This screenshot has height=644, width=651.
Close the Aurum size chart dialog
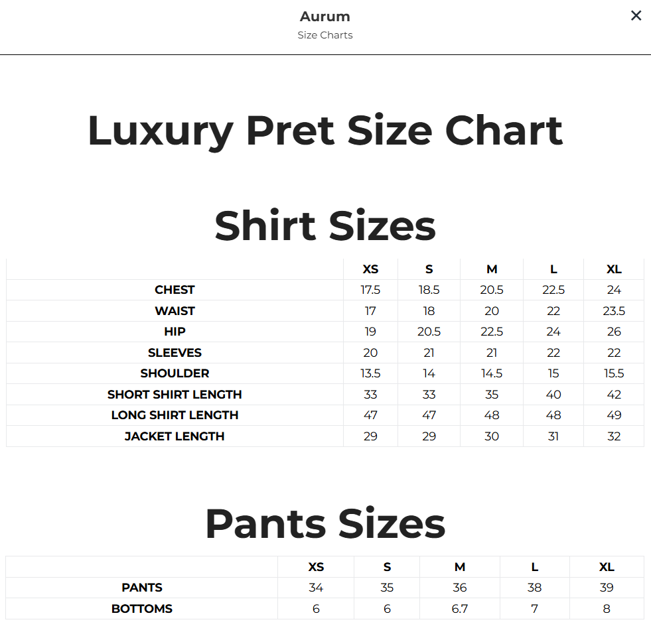636,16
